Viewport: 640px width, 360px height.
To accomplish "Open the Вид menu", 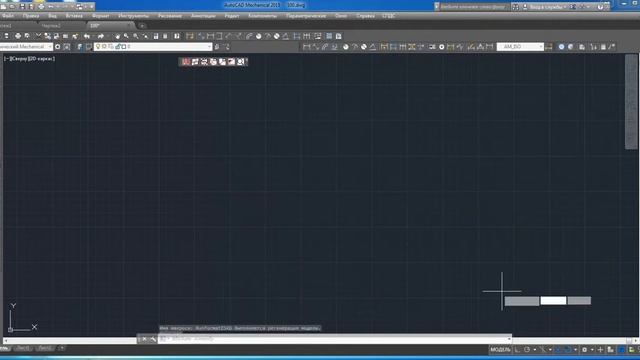I will coord(52,16).
